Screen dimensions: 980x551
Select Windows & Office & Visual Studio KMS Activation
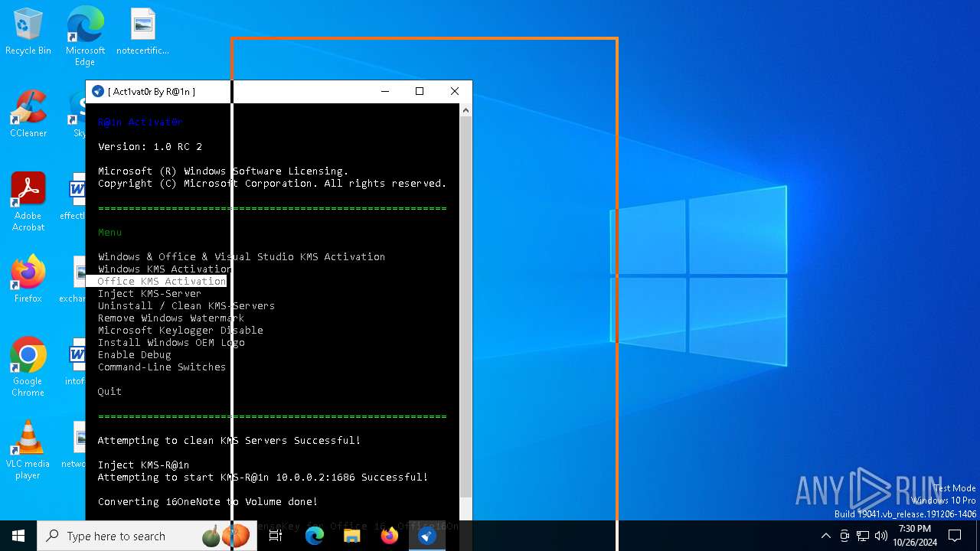tap(241, 256)
